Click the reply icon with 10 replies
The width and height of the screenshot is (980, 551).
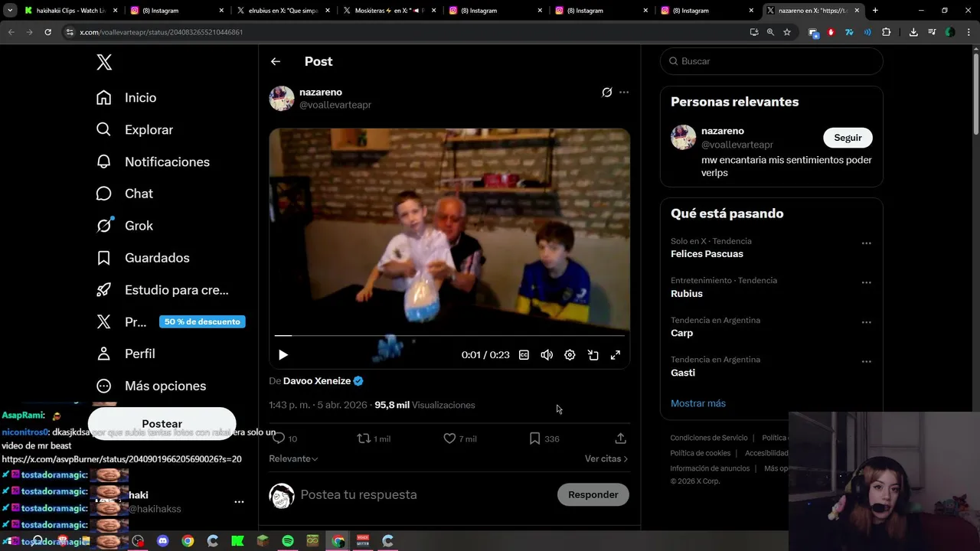tap(285, 439)
